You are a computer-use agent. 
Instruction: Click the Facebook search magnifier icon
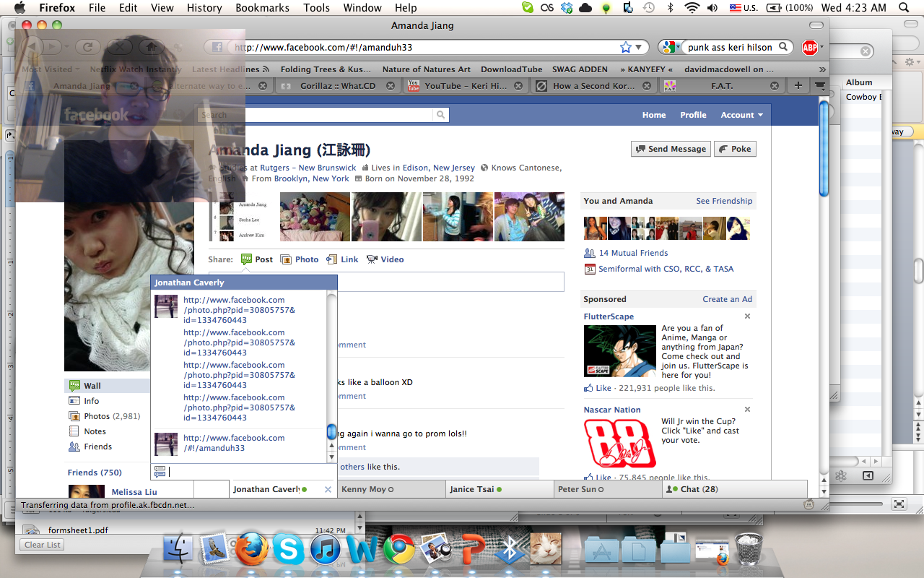tap(440, 115)
